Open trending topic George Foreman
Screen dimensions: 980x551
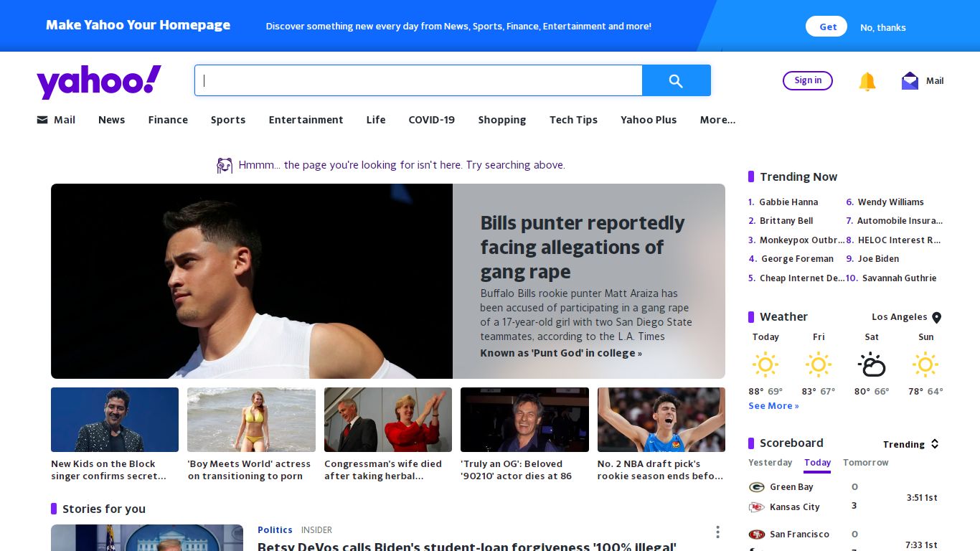[797, 259]
